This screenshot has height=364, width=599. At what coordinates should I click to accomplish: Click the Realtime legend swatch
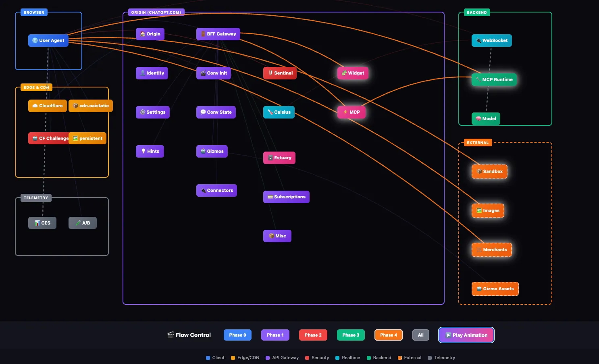337,358
